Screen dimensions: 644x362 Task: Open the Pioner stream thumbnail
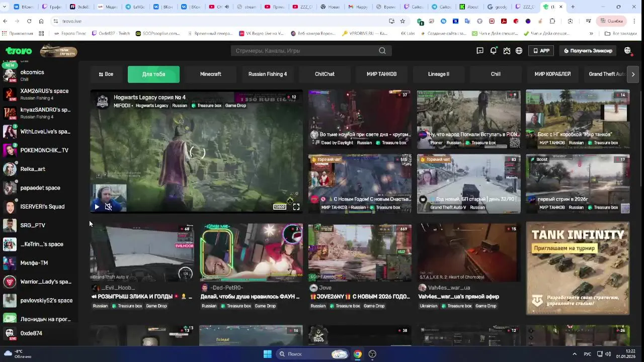tap(468, 119)
